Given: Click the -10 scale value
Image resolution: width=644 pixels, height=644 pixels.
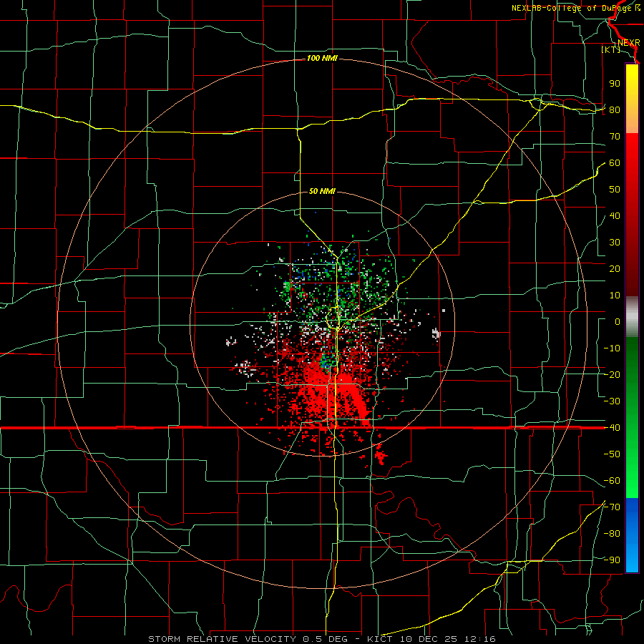Looking at the screenshot, I should [612, 348].
